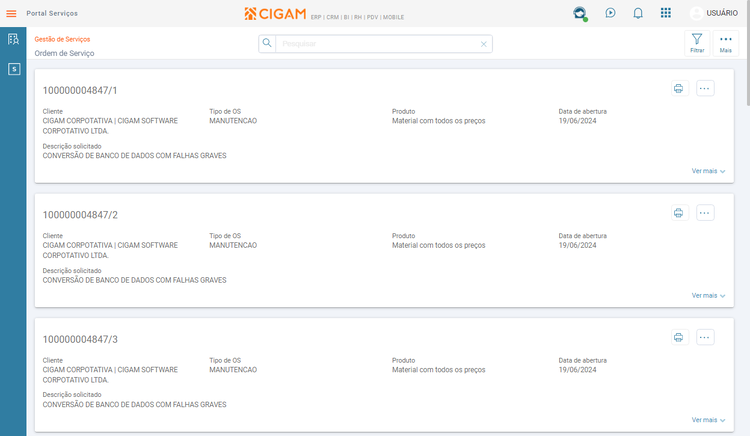Click the Portal Serviços title
This screenshot has height=436, width=750.
coord(52,13)
